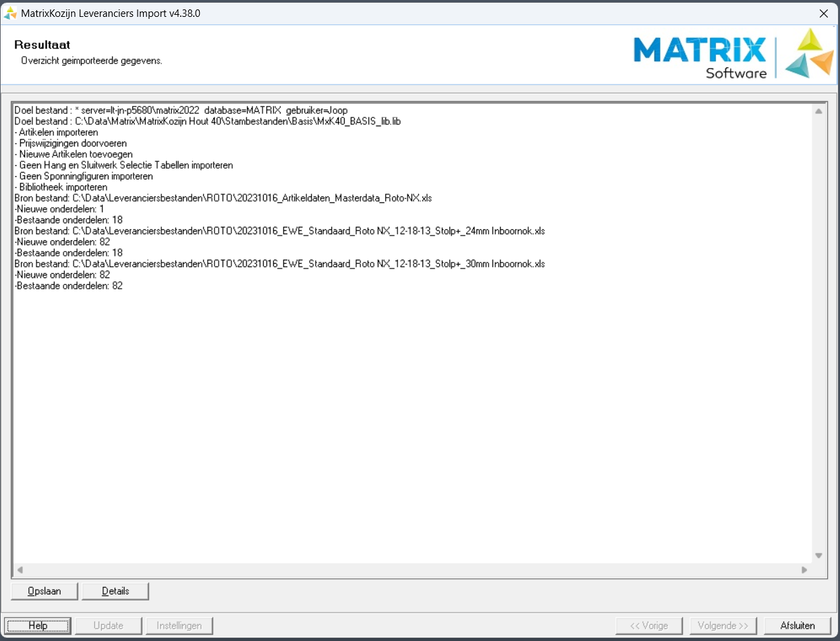Click Afsluiten to exit the wizard
The image size is (840, 641).
pos(797,625)
